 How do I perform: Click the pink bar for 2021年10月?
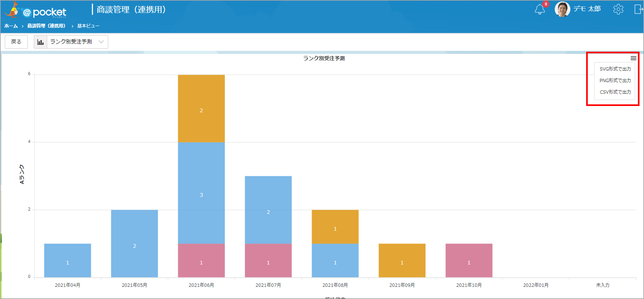469,260
